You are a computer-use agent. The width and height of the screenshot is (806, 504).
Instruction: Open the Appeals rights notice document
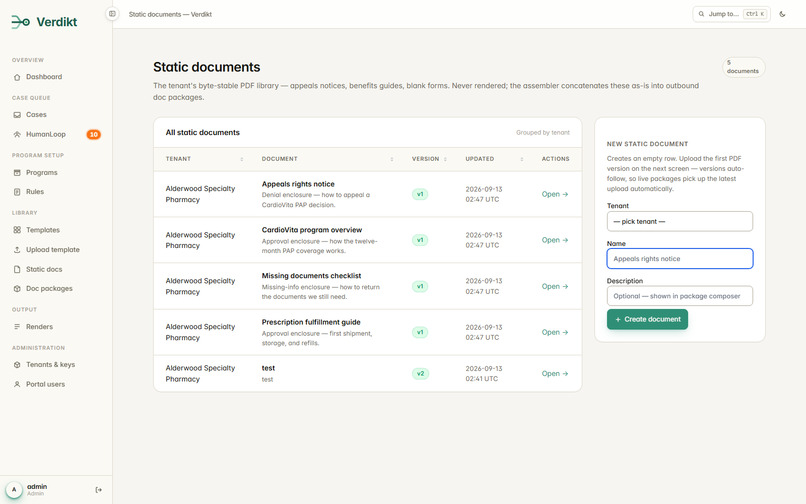(555, 194)
